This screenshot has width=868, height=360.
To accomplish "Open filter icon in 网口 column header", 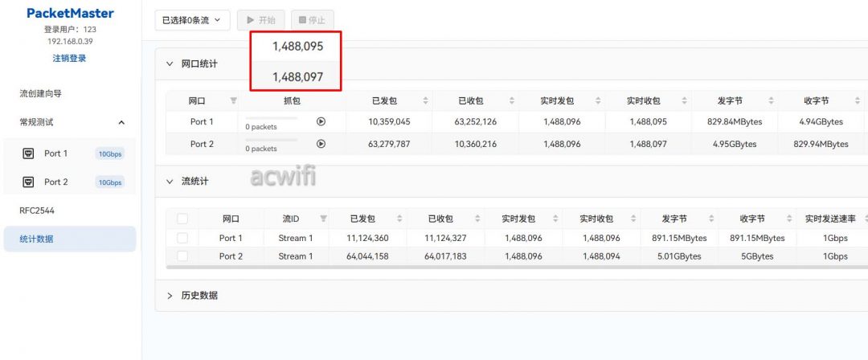I will [233, 100].
